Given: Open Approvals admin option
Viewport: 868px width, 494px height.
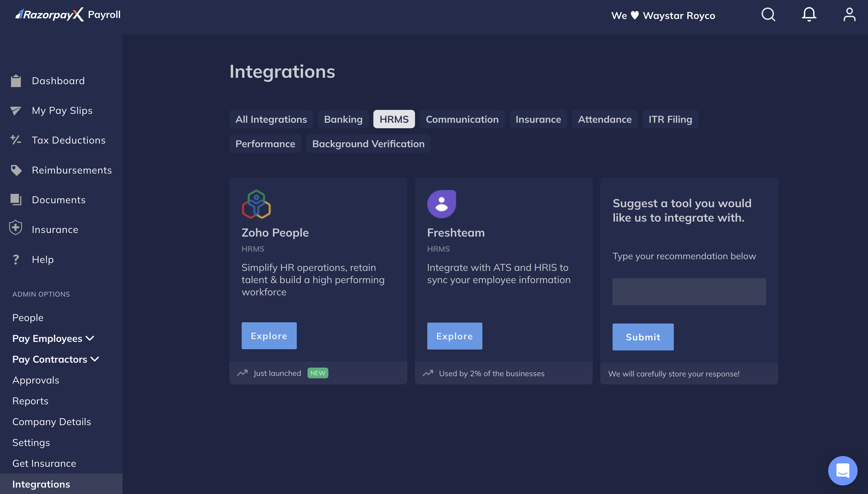Looking at the screenshot, I should 36,380.
